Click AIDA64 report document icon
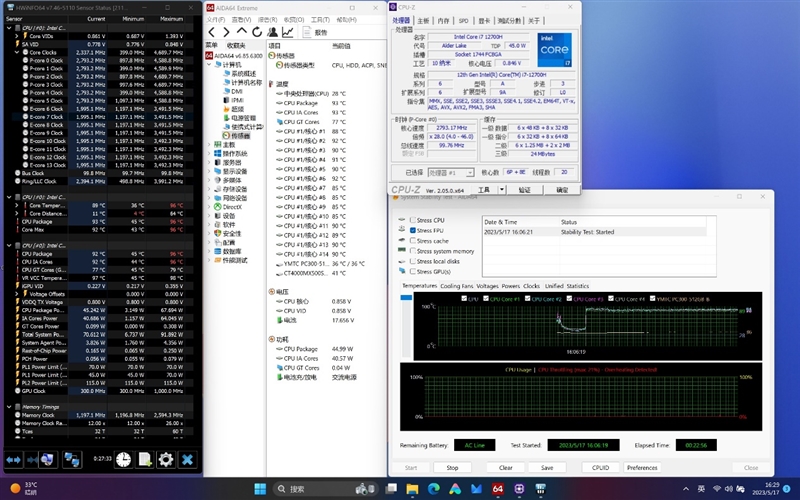The height and width of the screenshot is (500, 800). [307, 32]
